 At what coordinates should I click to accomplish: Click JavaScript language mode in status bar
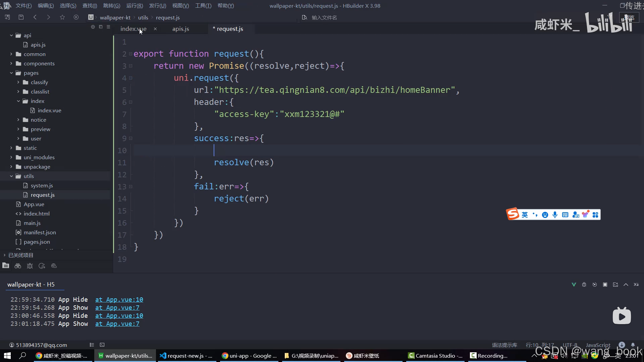point(598,345)
